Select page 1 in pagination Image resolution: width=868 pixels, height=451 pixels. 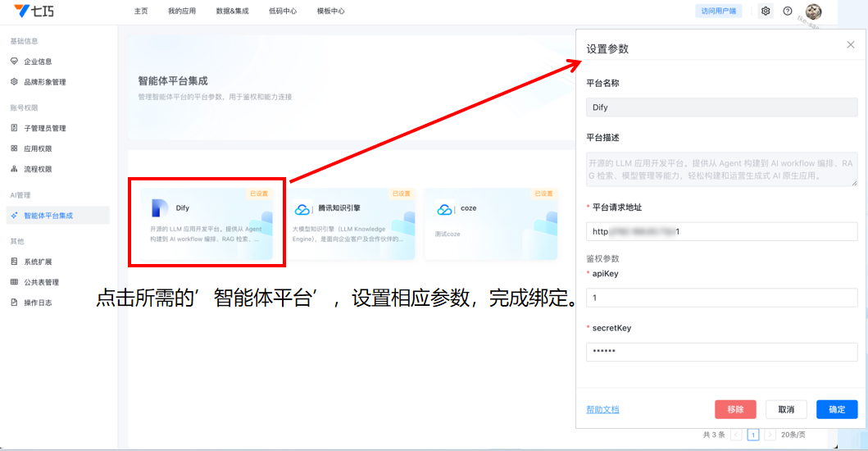coord(753,435)
